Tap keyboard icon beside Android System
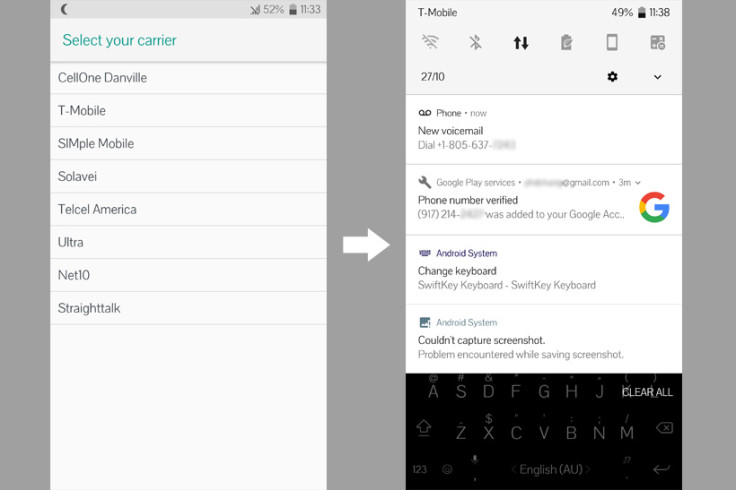Screen dimensions: 736x490 tap(425, 253)
